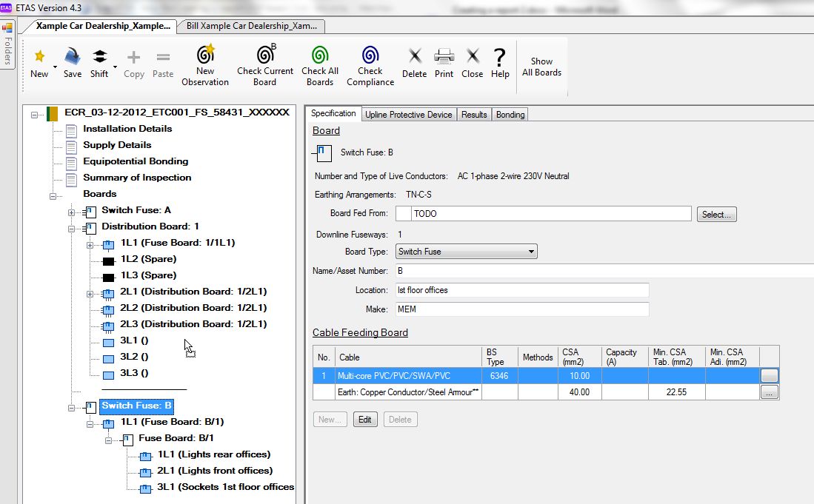
Task: Select 3L1 (Sockets 1st floor offices) row
Action: [225, 487]
